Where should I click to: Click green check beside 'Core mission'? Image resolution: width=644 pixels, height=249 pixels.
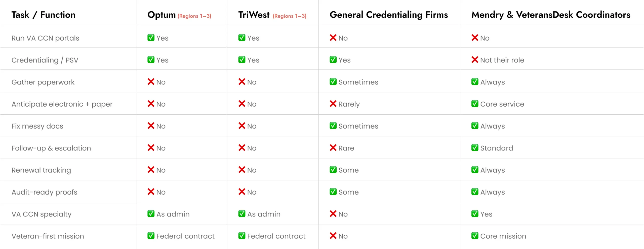coord(474,236)
